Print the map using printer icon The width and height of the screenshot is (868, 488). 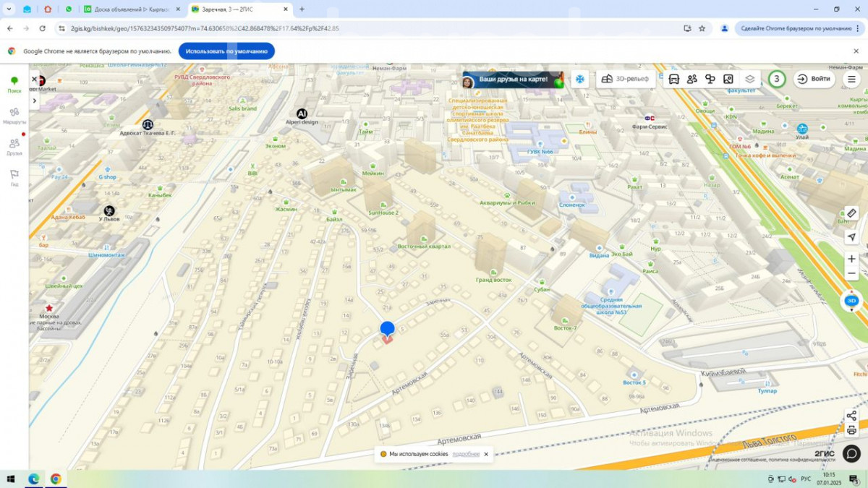tap(851, 431)
